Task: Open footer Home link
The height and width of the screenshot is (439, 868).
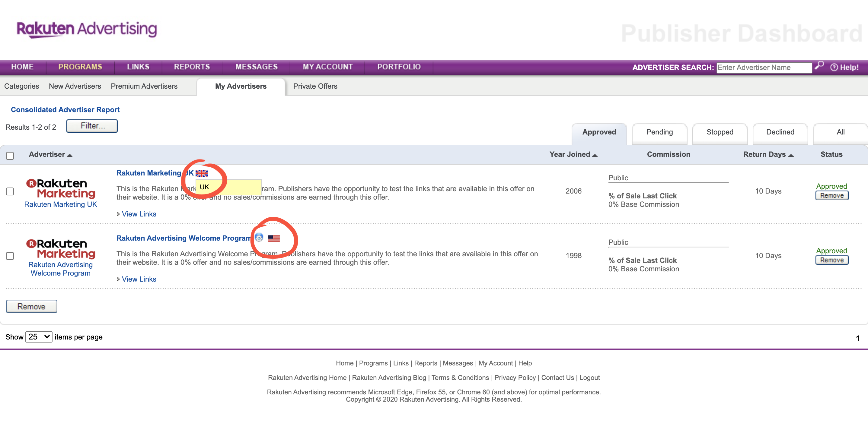Action: tap(344, 363)
